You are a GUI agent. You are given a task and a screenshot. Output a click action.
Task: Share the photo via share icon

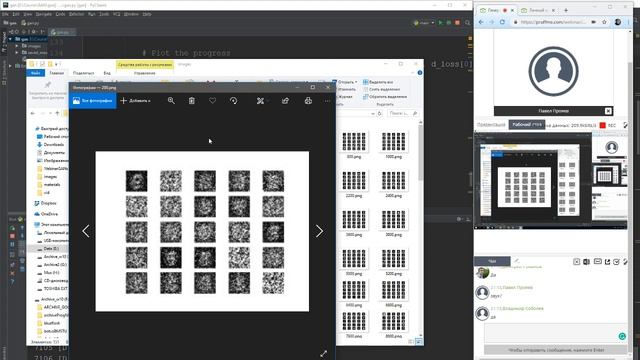[285, 101]
